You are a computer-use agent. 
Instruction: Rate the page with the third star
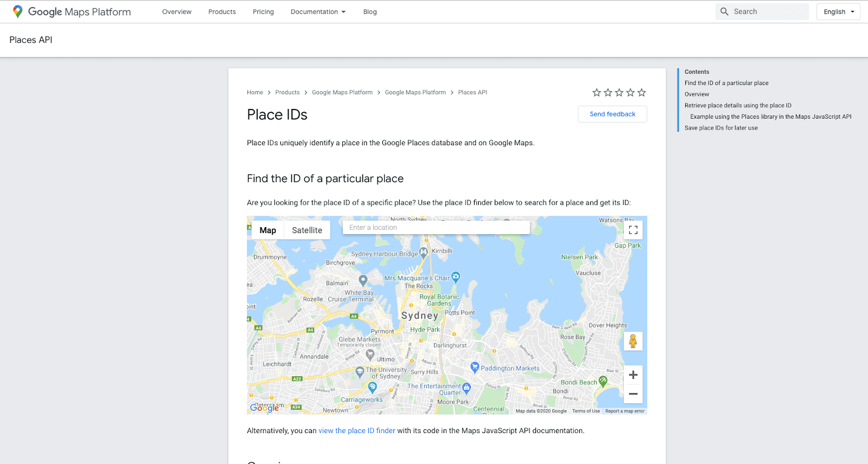coord(619,93)
